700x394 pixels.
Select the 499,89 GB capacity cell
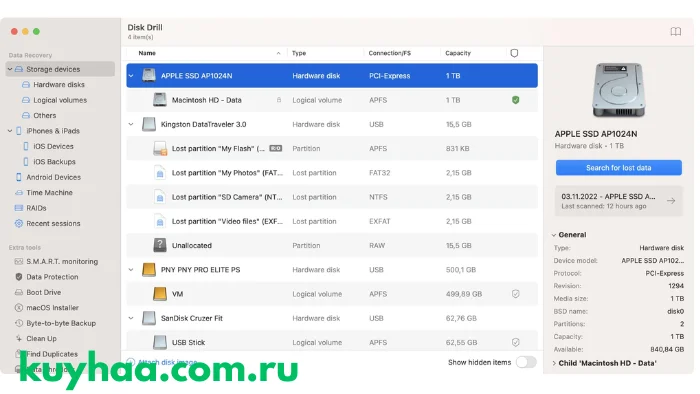pos(463,294)
